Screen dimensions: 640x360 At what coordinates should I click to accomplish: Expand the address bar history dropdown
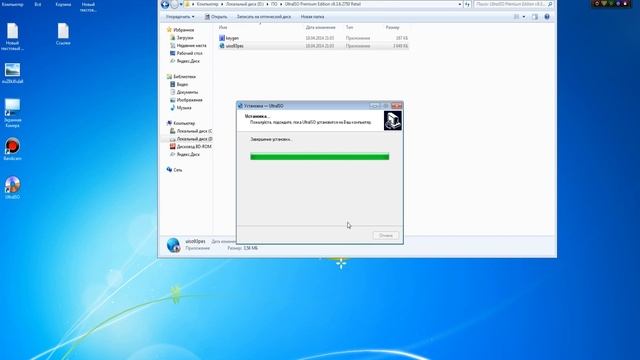(460, 4)
